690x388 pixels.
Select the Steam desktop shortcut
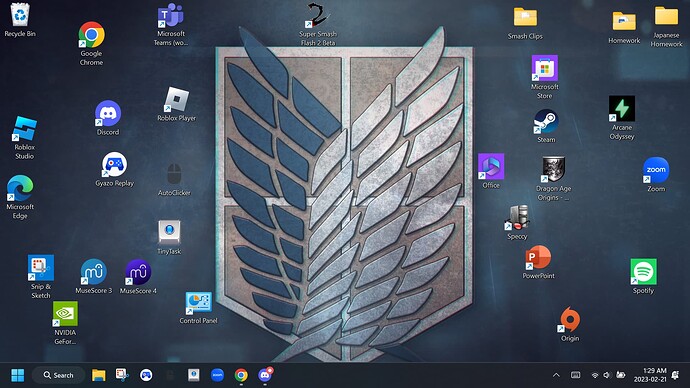click(546, 126)
